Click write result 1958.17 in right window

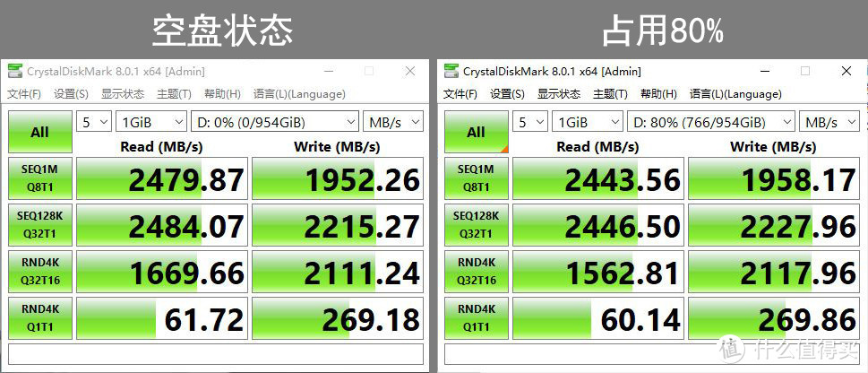(x=774, y=178)
